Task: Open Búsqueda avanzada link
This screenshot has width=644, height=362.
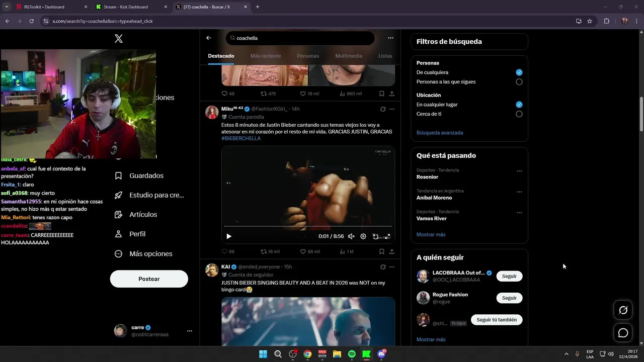Action: [x=440, y=133]
